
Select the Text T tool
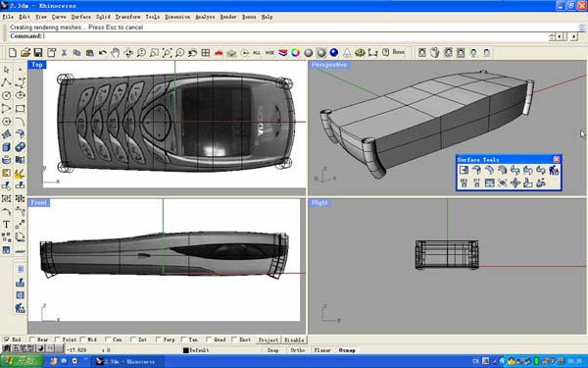pyautogui.click(x=7, y=225)
